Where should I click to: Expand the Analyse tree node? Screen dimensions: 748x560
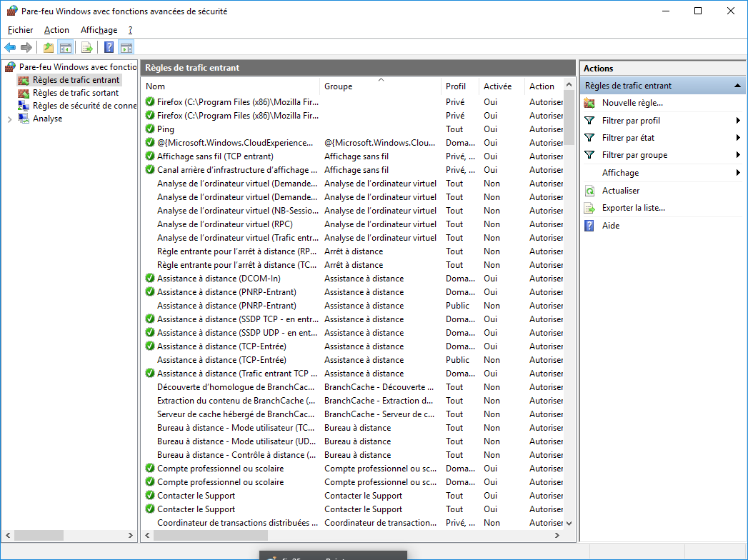click(9, 119)
